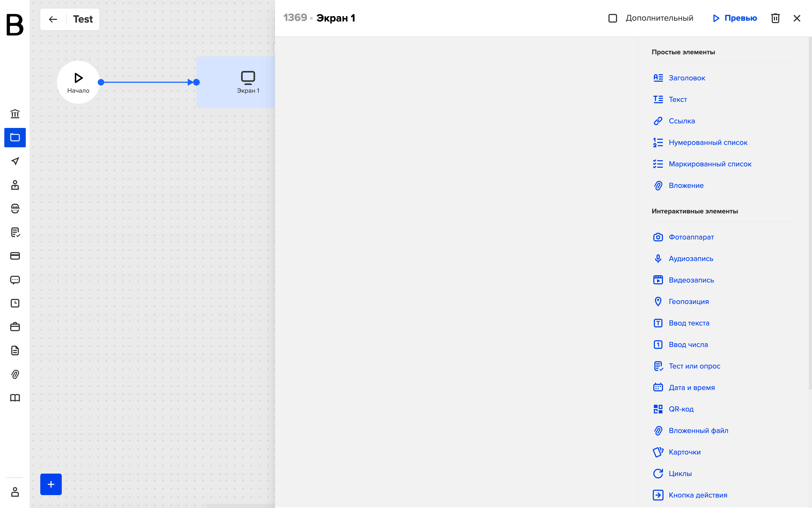Click the trash delete screen icon
812x508 pixels.
tap(775, 18)
